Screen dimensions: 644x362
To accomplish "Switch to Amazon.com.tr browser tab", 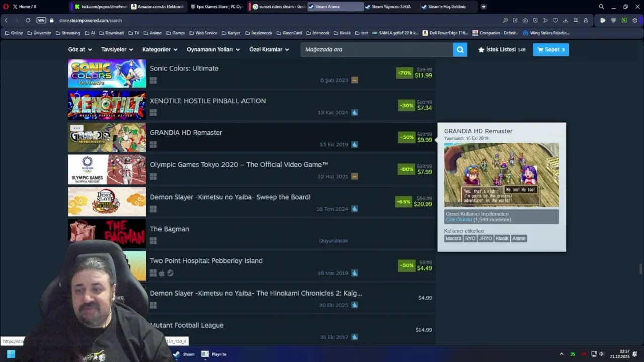I will tap(157, 7).
